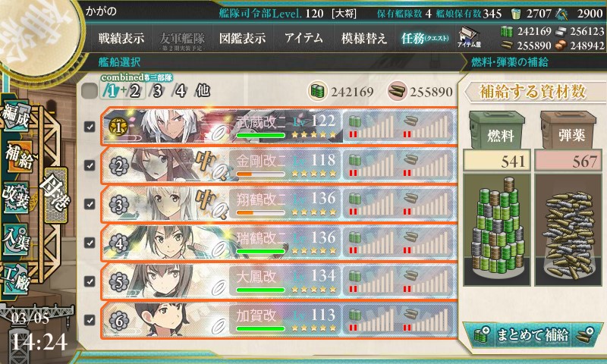Switch to fleet tab 3
The height and width of the screenshot is (364, 607).
point(157,91)
